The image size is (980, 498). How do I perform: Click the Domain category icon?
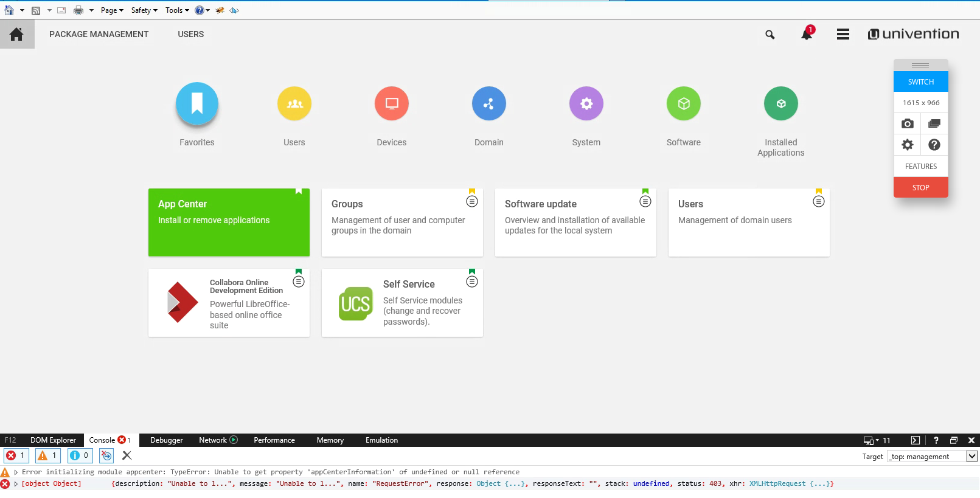[488, 103]
